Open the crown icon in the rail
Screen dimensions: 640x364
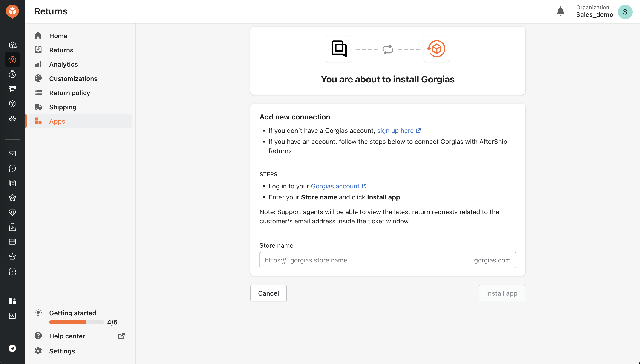tap(12, 256)
